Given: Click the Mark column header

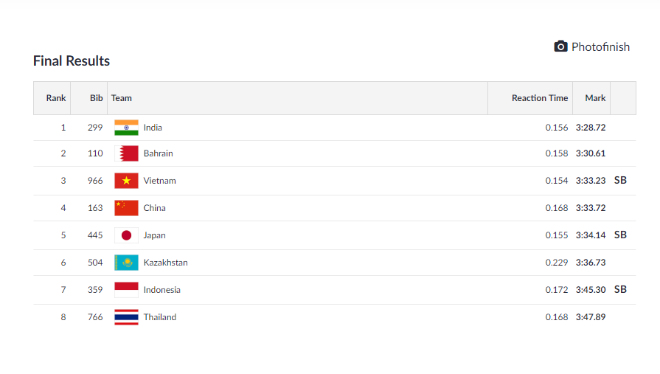Looking at the screenshot, I should 595,98.
